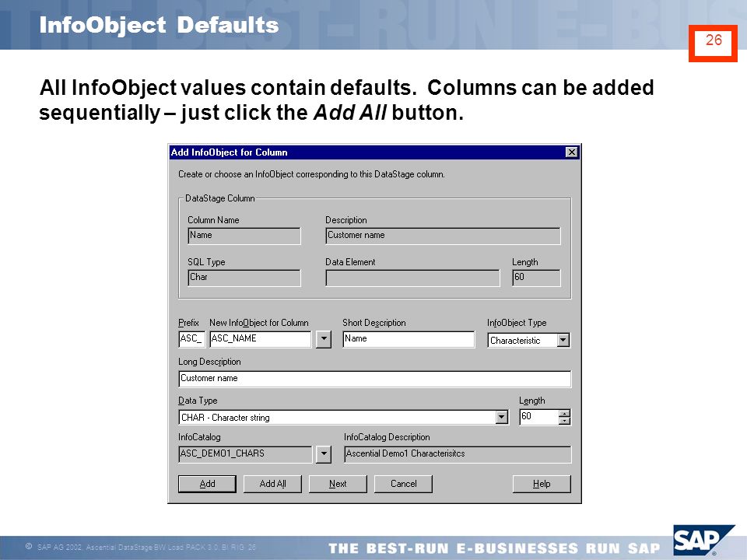The image size is (747, 560).
Task: Open the Data Type CHAR dropdown
Action: tap(501, 417)
